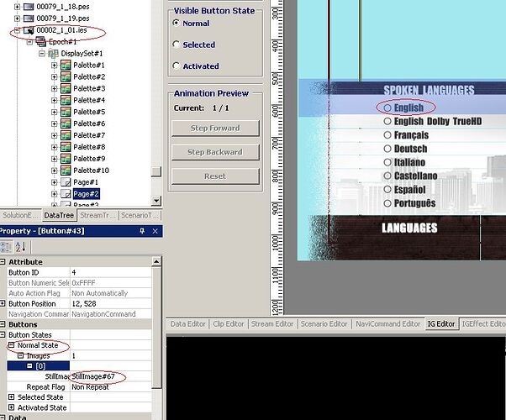Click the Palette#4 icon
The height and width of the screenshot is (420, 506).
coord(66,100)
